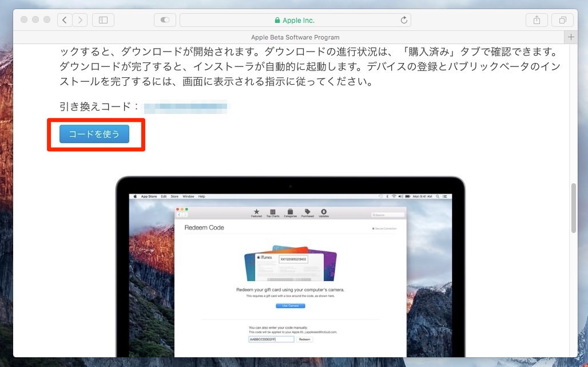Click the コードを使う button
Screen dimensions: 588x367
click(94, 134)
